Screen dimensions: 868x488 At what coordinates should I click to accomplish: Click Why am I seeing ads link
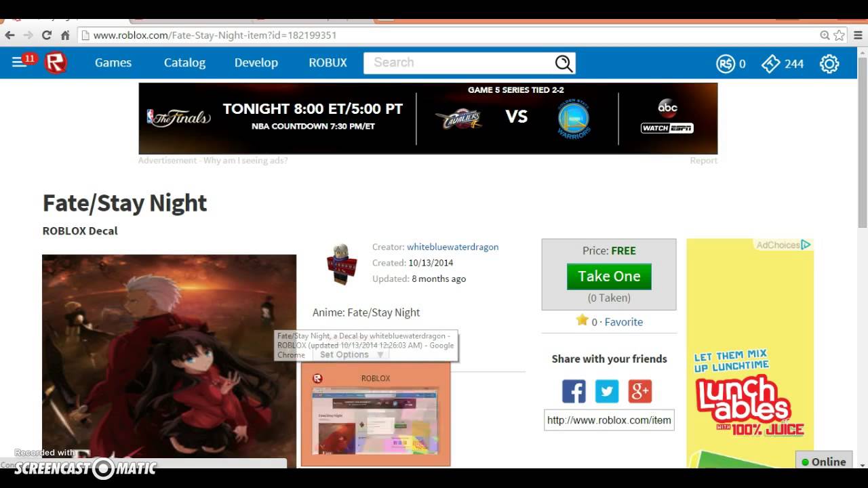(x=245, y=161)
